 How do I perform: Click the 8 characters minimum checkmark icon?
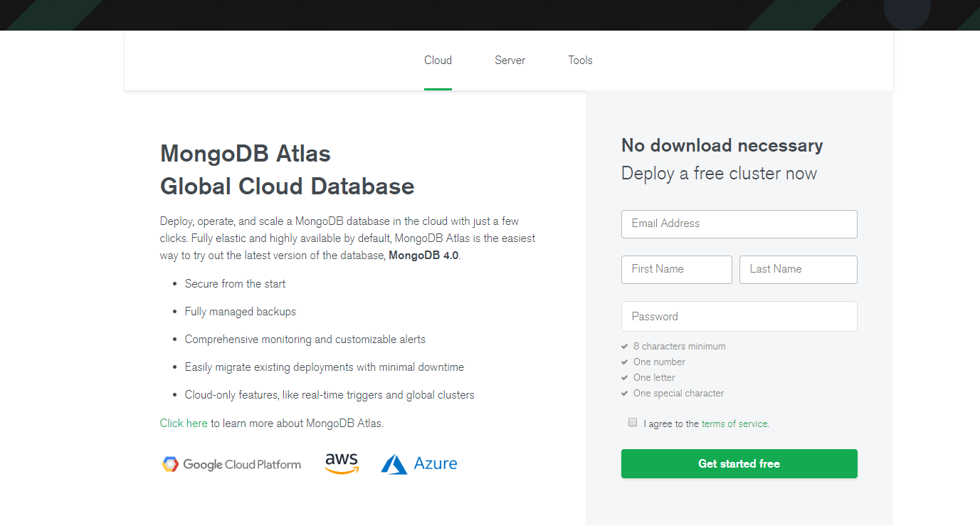click(x=625, y=347)
